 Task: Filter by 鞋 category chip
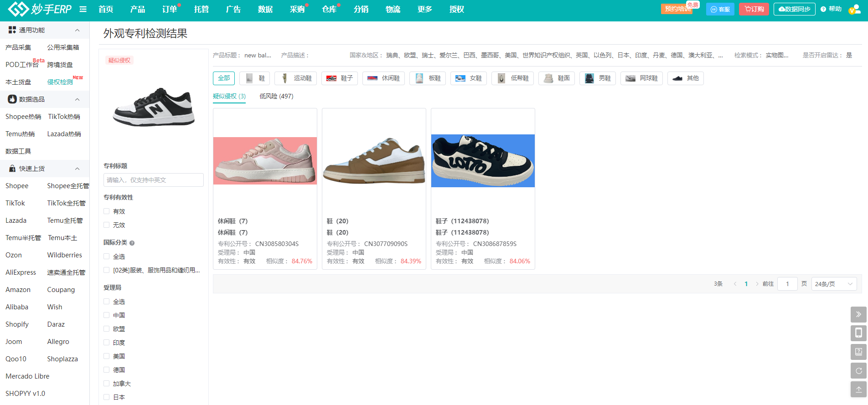(255, 78)
